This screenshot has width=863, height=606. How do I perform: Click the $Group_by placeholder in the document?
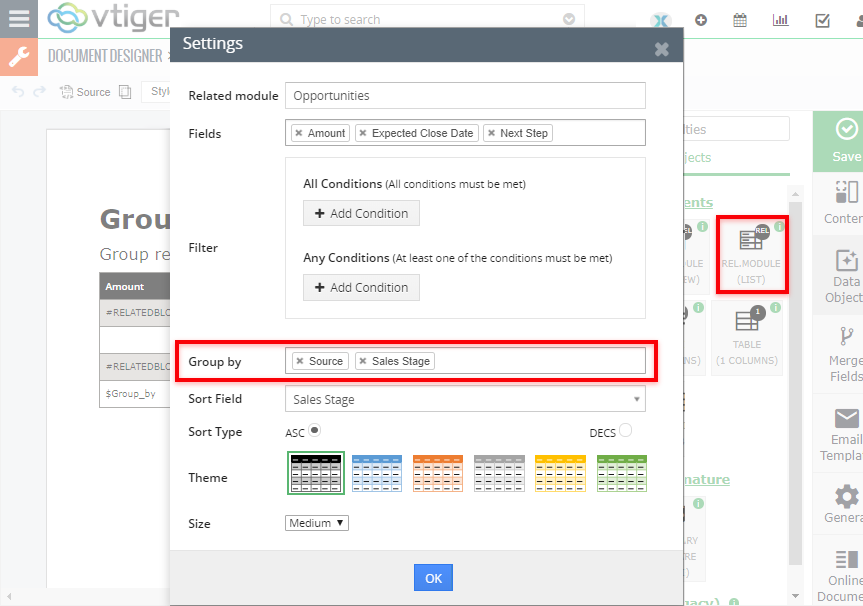coord(130,394)
